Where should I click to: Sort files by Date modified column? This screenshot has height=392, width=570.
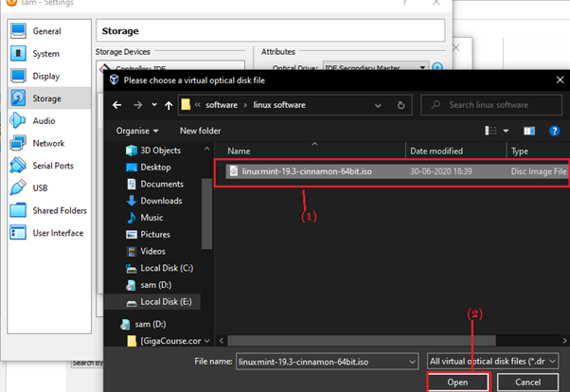click(x=436, y=151)
